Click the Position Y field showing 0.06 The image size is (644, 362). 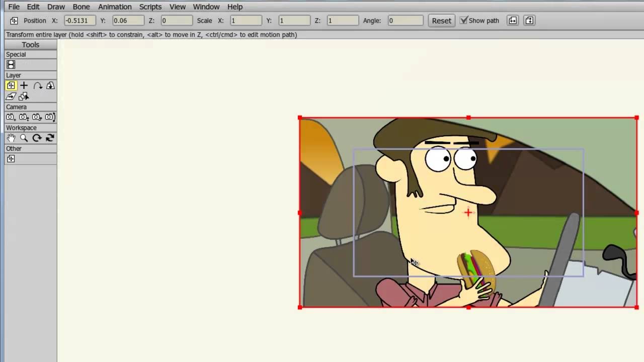coord(128,21)
